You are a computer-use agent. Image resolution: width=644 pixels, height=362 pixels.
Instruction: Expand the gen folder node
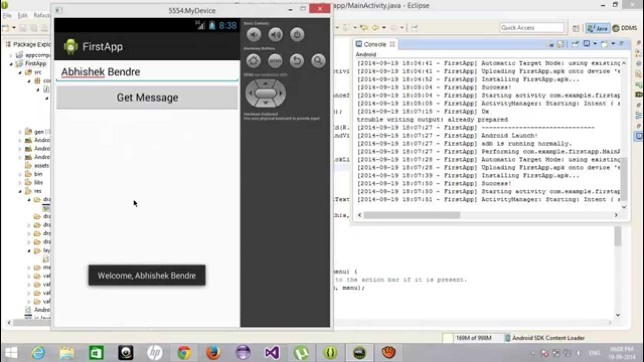click(21, 132)
